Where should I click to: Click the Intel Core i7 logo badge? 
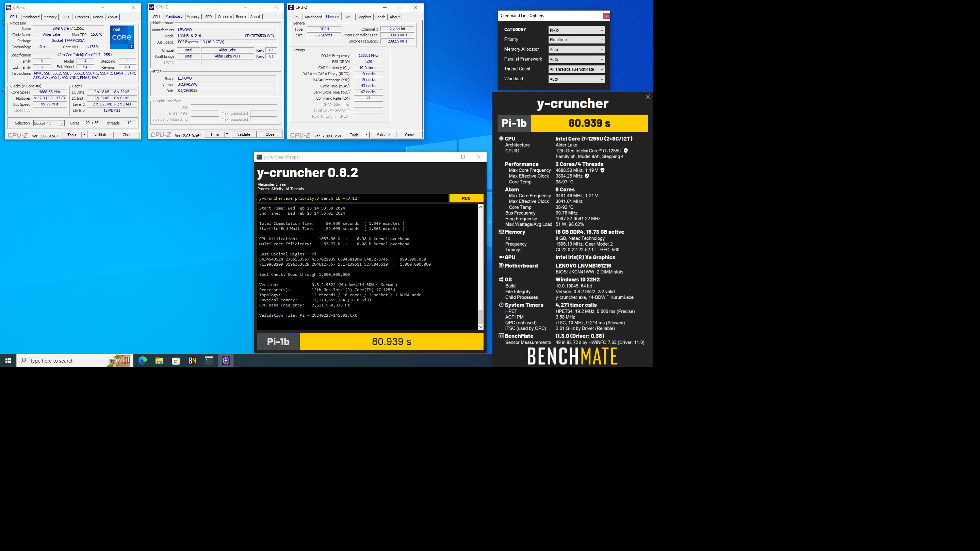coord(122,37)
